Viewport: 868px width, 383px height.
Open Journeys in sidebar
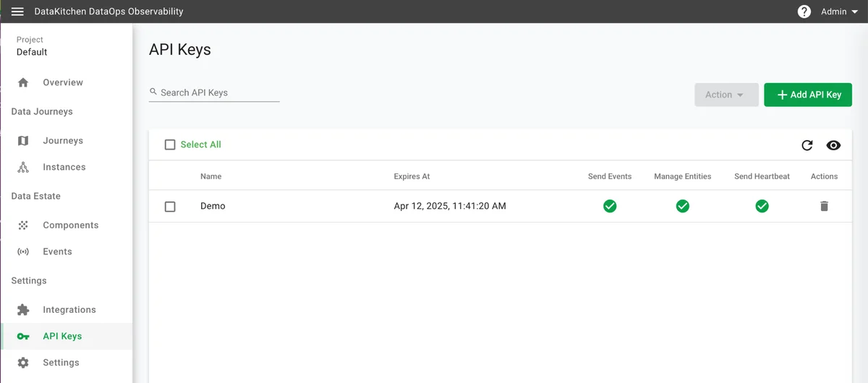(x=67, y=141)
